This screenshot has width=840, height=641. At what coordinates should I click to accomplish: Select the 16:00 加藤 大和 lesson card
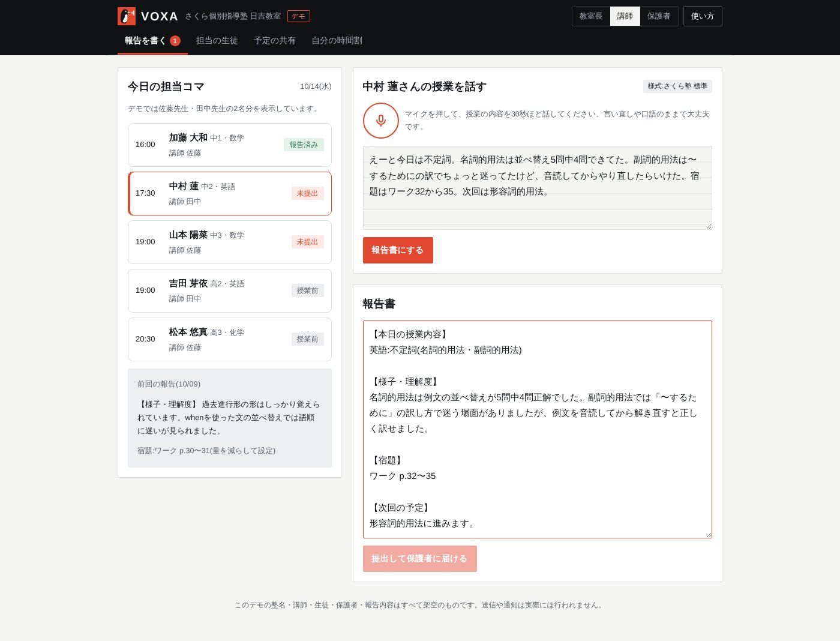pos(230,145)
